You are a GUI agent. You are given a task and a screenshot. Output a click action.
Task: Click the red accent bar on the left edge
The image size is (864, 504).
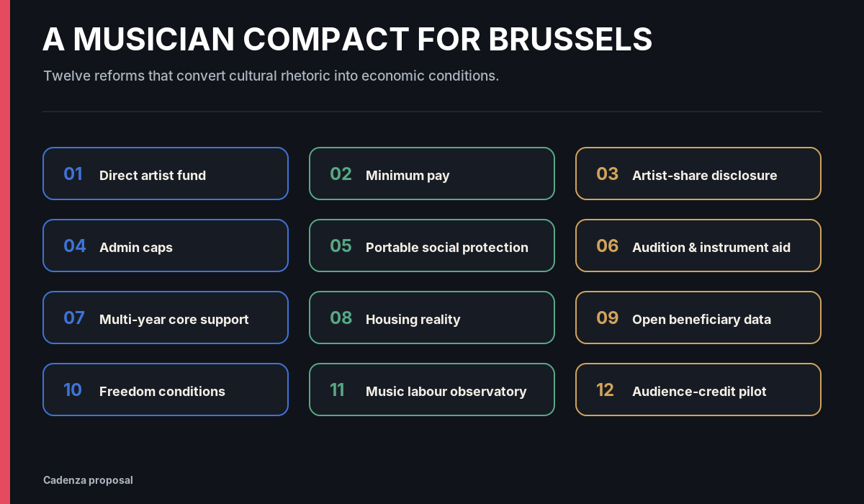click(5, 252)
